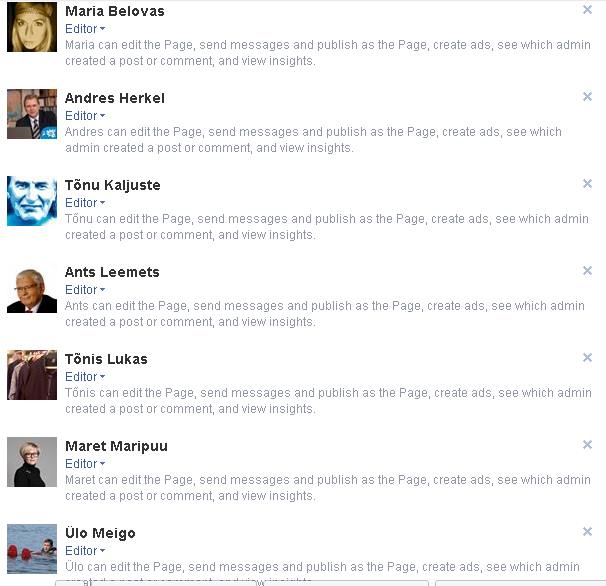Open the Tõnis Lukas name link
Screen dimensions: 606x586
coord(106,359)
